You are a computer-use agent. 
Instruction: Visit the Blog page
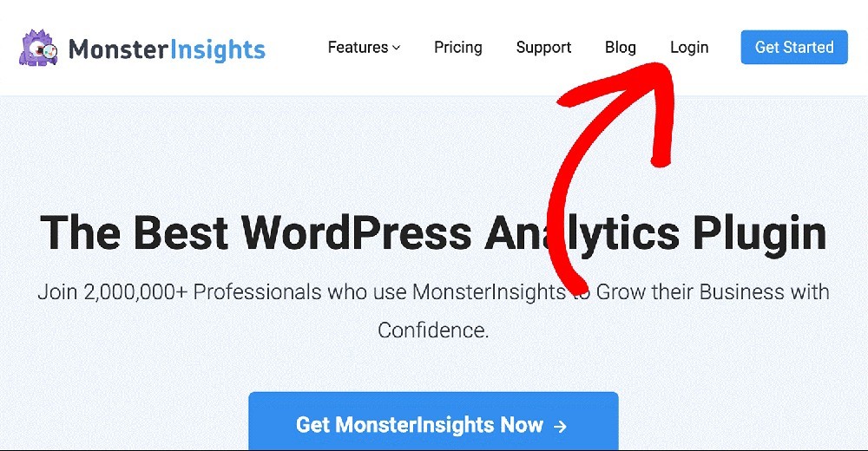pos(620,48)
